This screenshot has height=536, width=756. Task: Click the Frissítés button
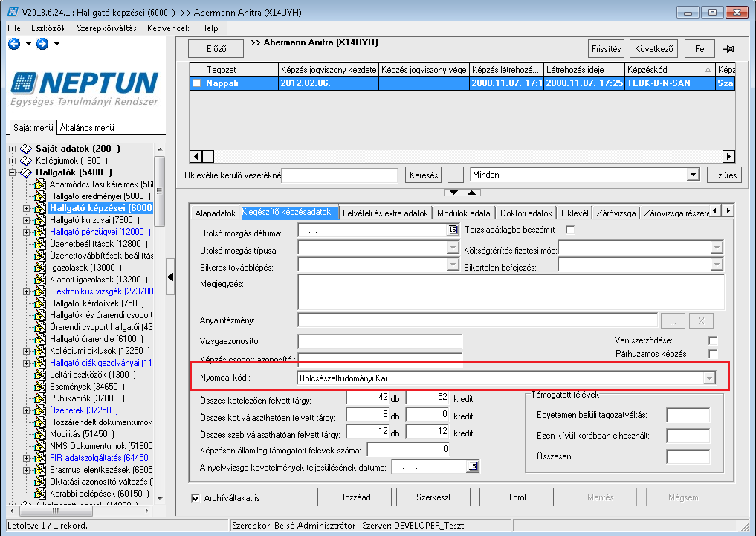coord(606,48)
